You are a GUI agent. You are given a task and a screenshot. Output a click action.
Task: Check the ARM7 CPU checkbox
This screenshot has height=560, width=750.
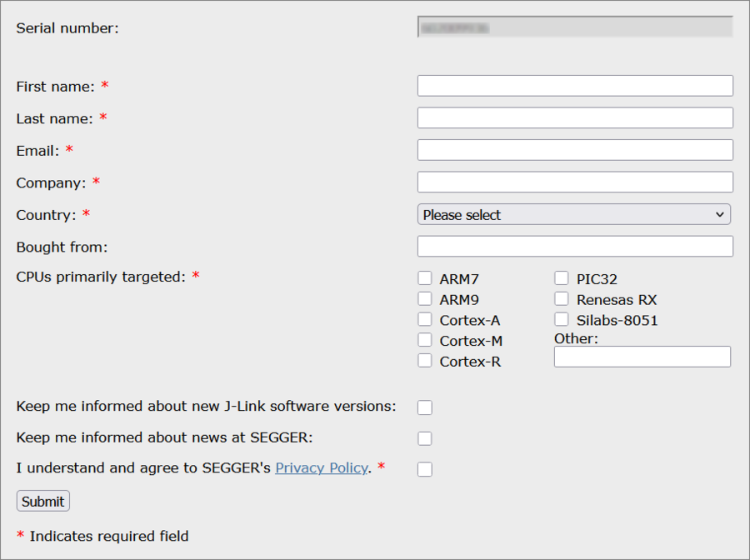[424, 278]
